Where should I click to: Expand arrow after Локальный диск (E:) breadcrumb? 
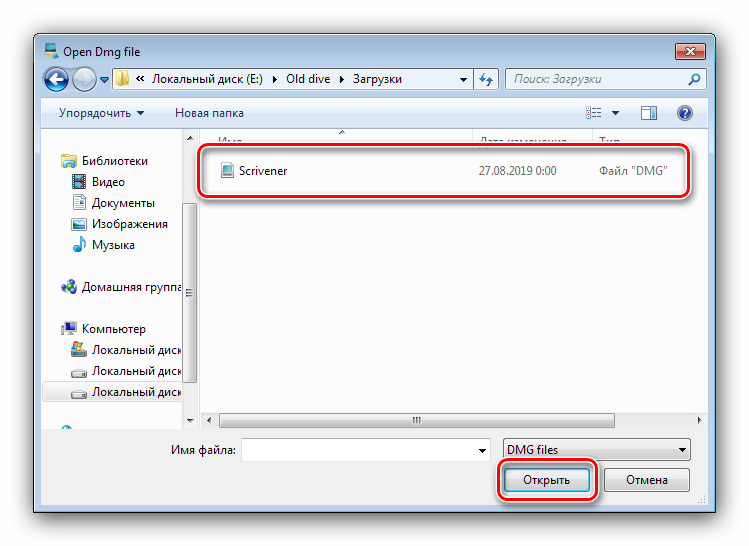(x=275, y=80)
